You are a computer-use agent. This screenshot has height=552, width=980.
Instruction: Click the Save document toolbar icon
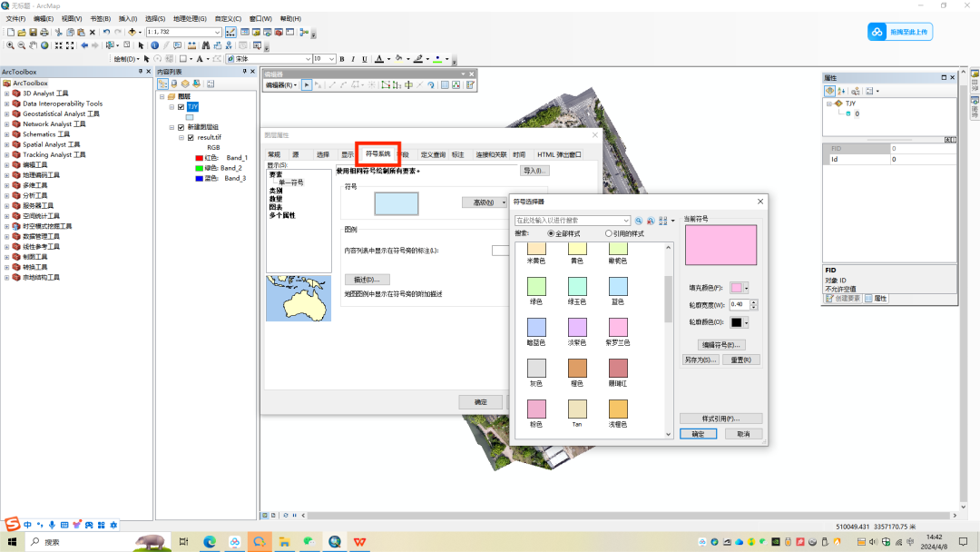33,32
